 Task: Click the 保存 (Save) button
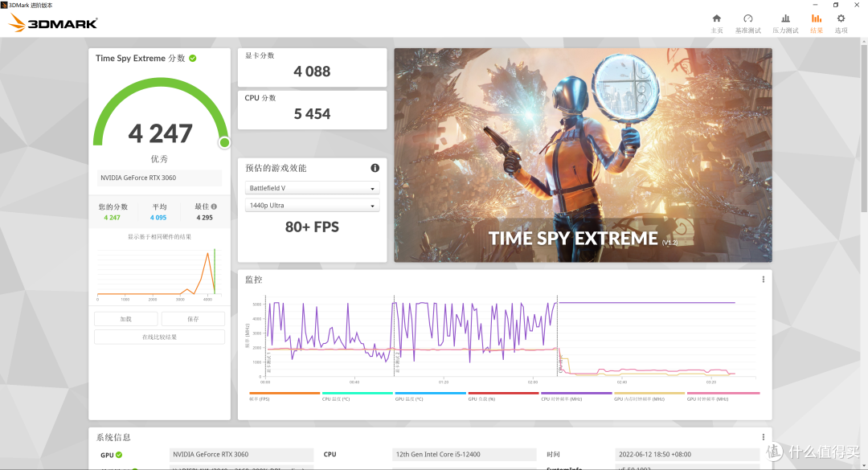pyautogui.click(x=193, y=319)
